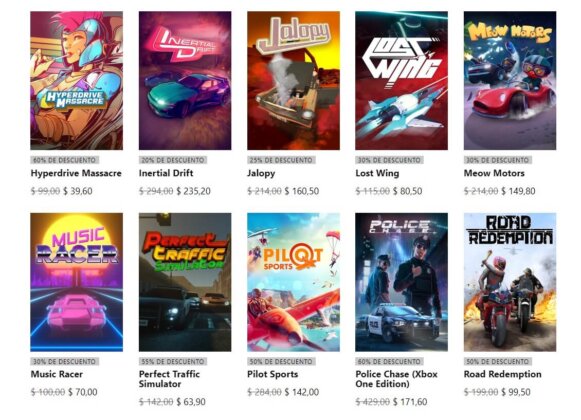Click the $ 160,50 Jalopy price
The height and width of the screenshot is (420, 581).
click(302, 191)
